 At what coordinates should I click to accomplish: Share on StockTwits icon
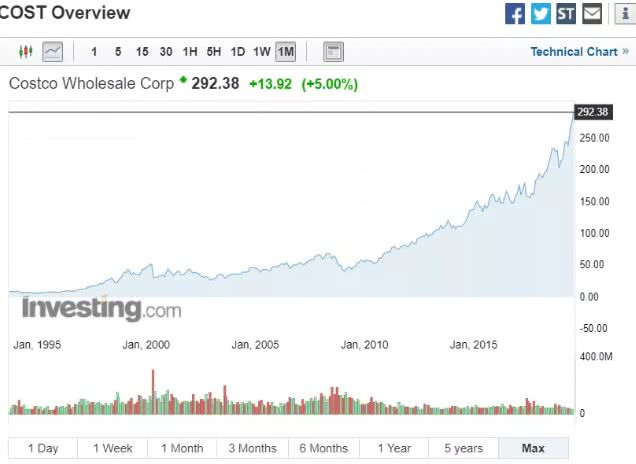[567, 14]
